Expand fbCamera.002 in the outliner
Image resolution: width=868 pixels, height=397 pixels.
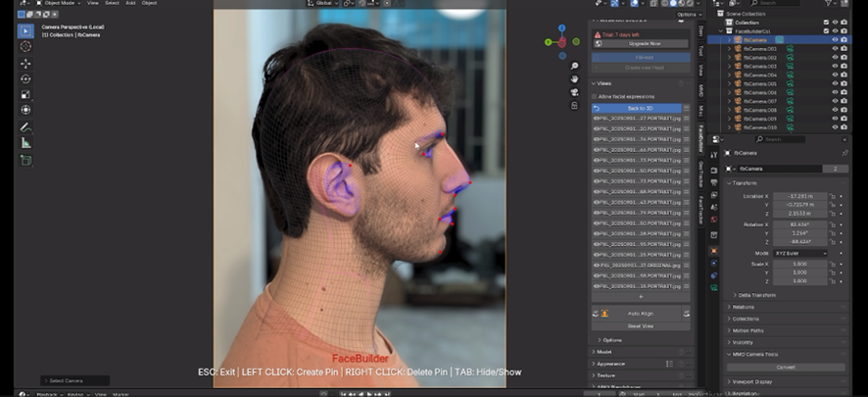729,58
